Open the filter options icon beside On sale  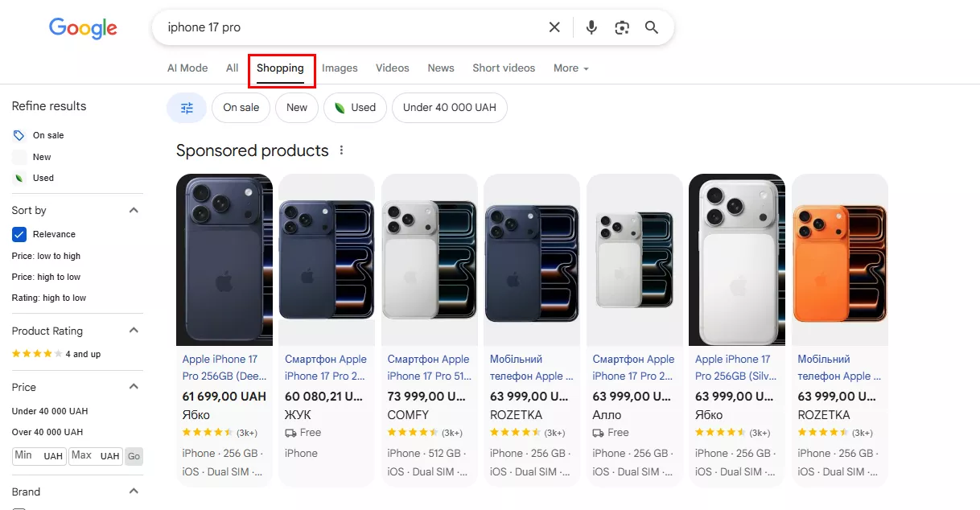[187, 107]
